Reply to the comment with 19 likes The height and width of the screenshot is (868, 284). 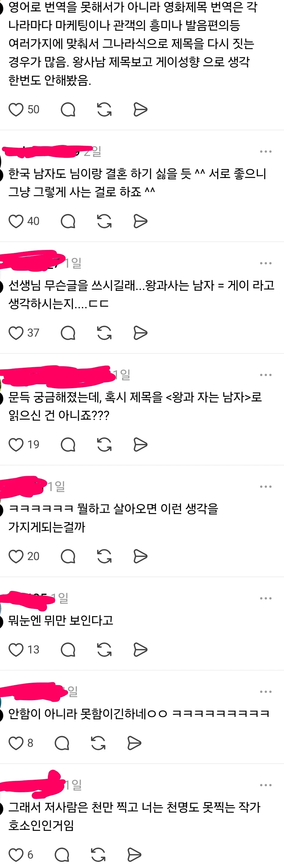coord(68,445)
